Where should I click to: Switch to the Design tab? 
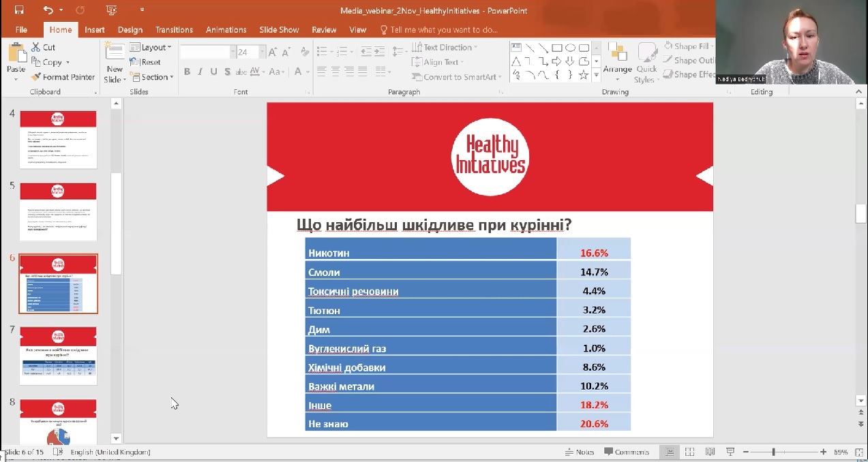coord(130,30)
